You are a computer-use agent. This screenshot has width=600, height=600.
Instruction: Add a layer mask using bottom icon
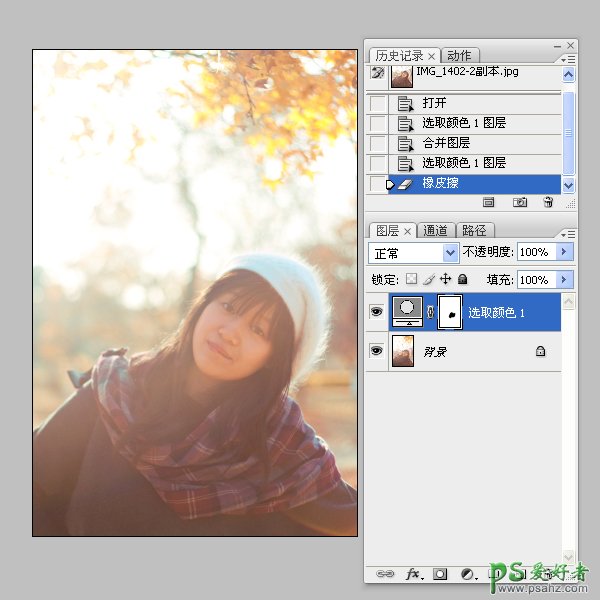click(x=440, y=575)
